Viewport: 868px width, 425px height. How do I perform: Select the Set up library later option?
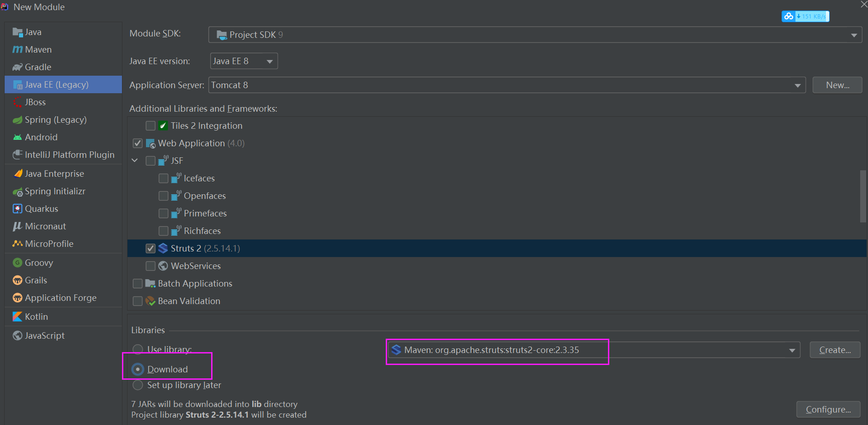pyautogui.click(x=138, y=385)
